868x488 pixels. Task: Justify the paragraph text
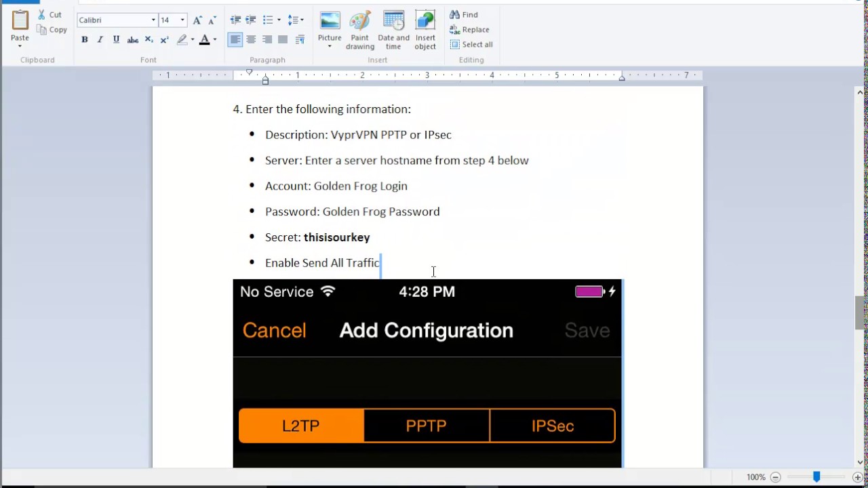point(283,40)
